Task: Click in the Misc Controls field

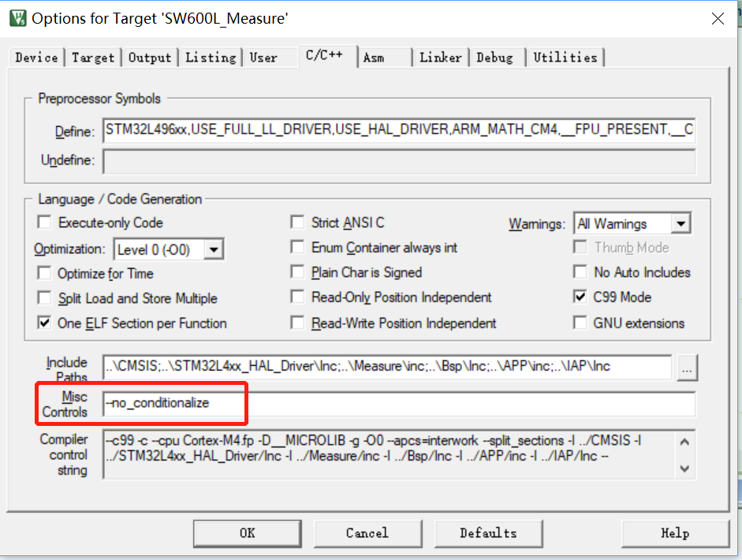Action: (399, 404)
